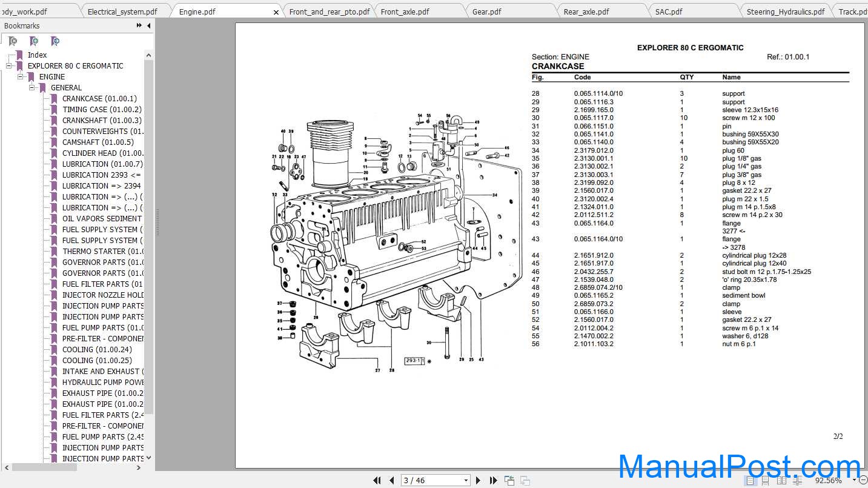
Task: Open the OIL VAPORS SEDIMENT bookmark
Action: pos(102,218)
